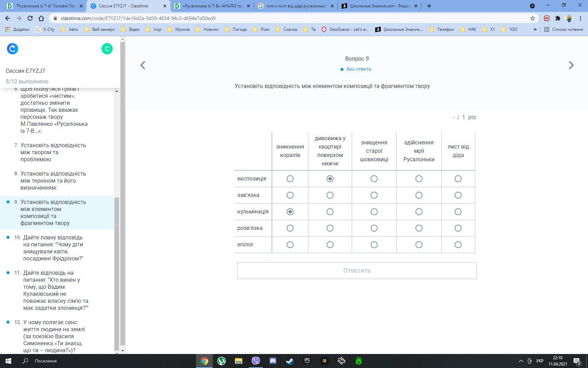Open Steam from the taskbar
Image resolution: width=588 pixels, height=368 pixels.
(290, 361)
